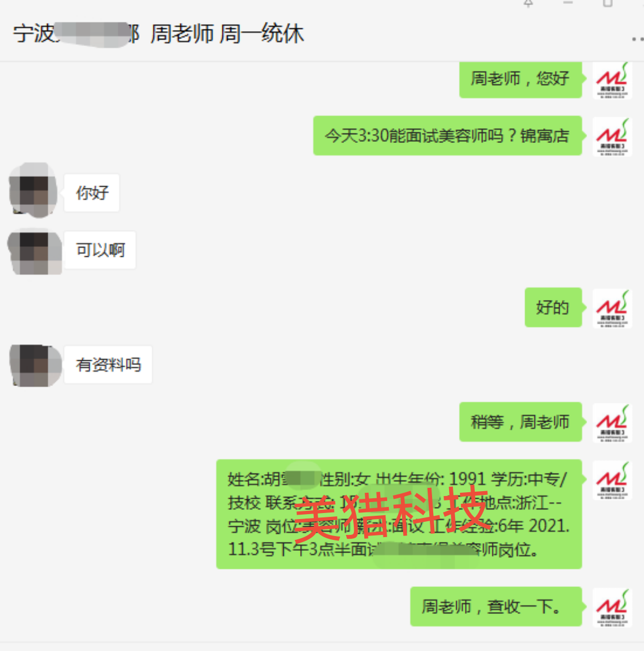
Task: Open the chat info three-dots menu
Action: pos(637,39)
